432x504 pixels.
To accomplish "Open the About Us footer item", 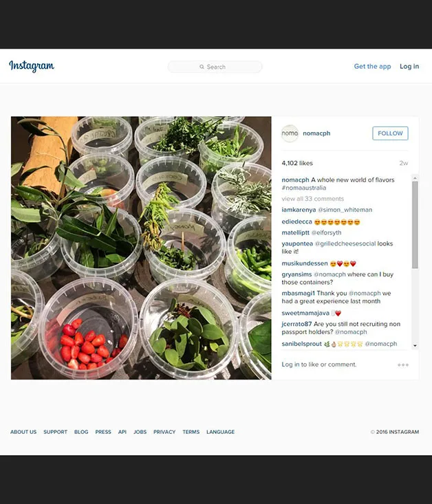I will tap(23, 432).
